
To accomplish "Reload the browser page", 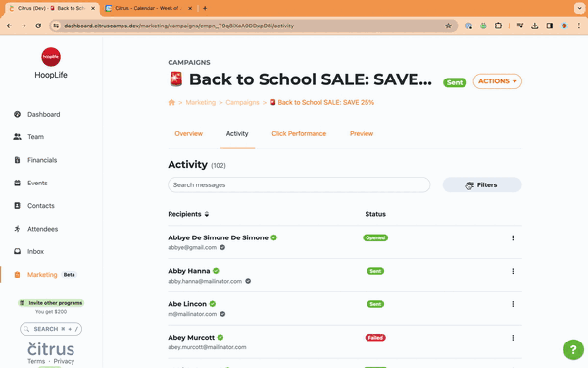I will (38, 26).
